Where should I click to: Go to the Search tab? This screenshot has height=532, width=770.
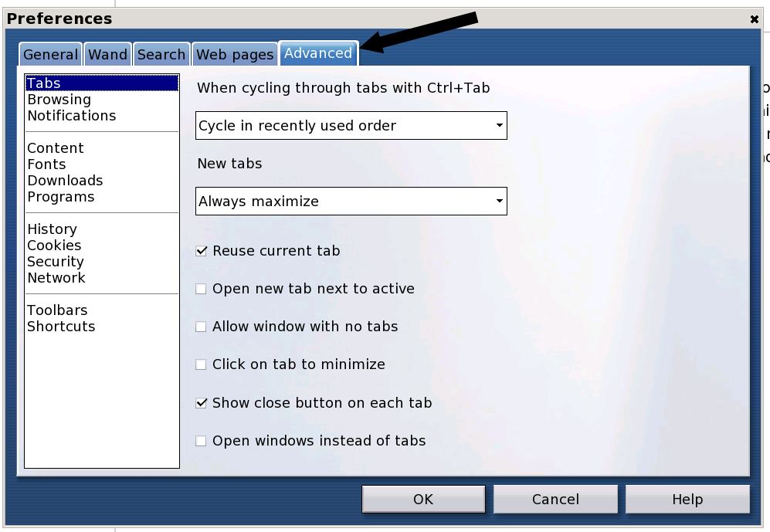pyautogui.click(x=161, y=55)
